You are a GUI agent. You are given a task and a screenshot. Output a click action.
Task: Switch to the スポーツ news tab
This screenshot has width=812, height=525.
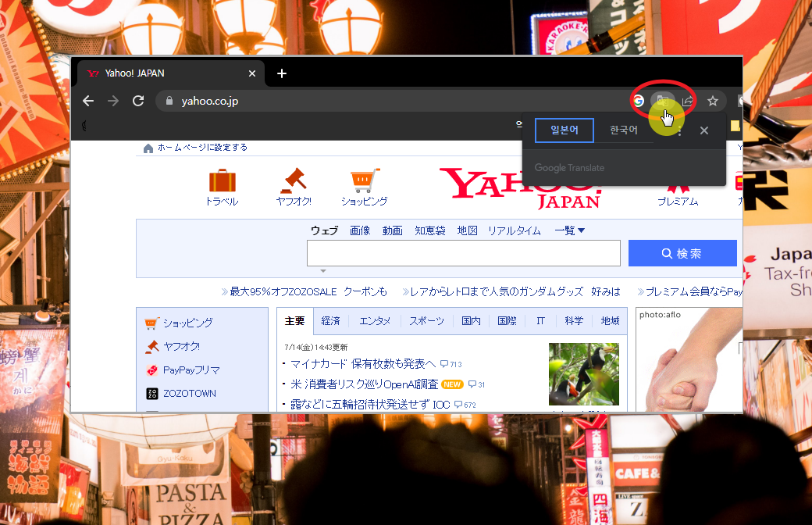(x=427, y=321)
